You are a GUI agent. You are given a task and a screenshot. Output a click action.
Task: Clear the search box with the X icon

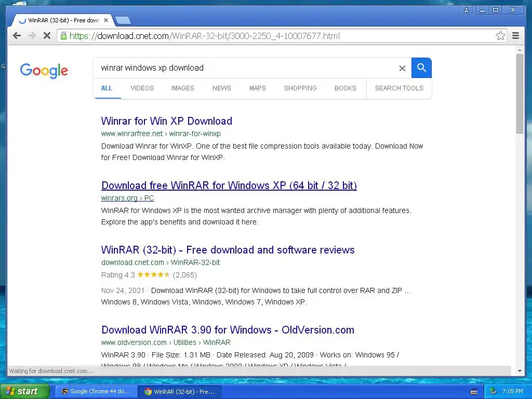point(402,68)
